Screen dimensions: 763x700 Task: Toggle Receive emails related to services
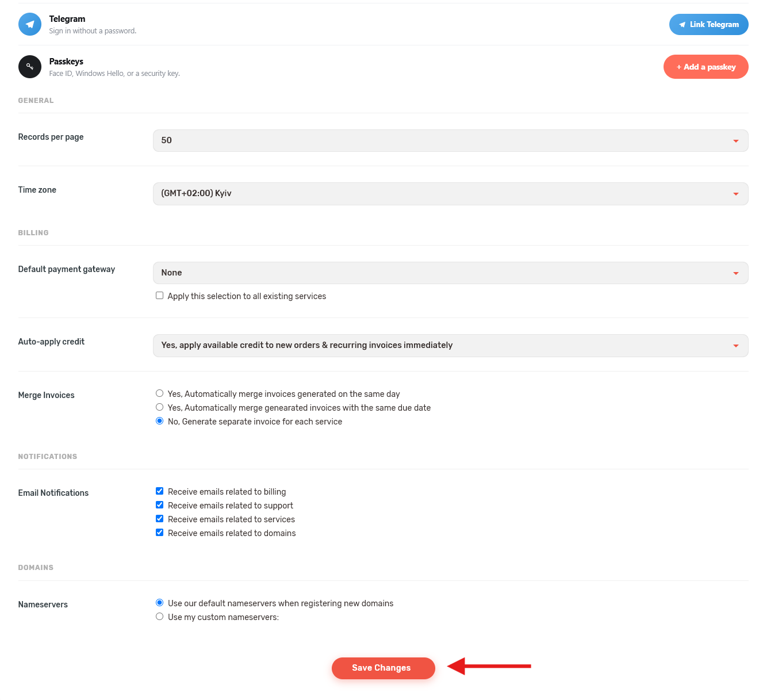pyautogui.click(x=160, y=519)
